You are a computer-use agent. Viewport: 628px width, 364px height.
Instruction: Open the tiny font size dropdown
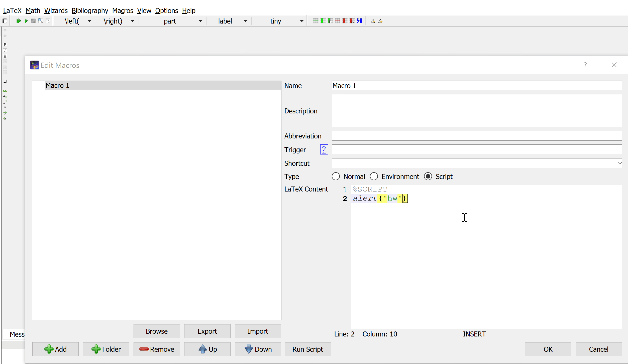(x=301, y=21)
